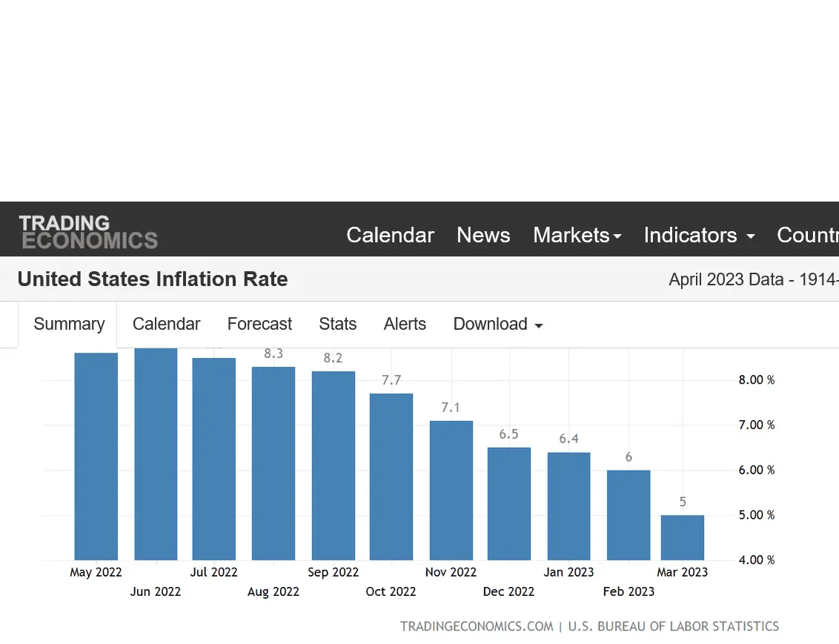Click the Oct 2022 bar labeled 7.7
This screenshot has width=839, height=644.
(391, 477)
